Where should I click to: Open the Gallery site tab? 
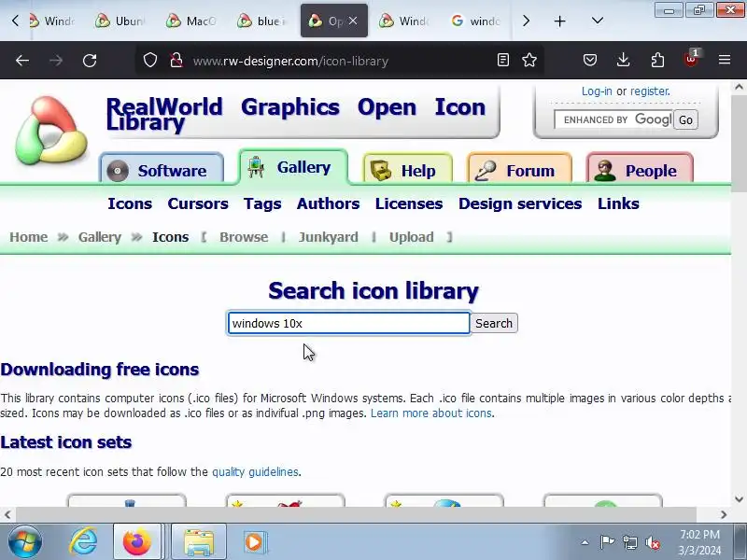tap(293, 167)
